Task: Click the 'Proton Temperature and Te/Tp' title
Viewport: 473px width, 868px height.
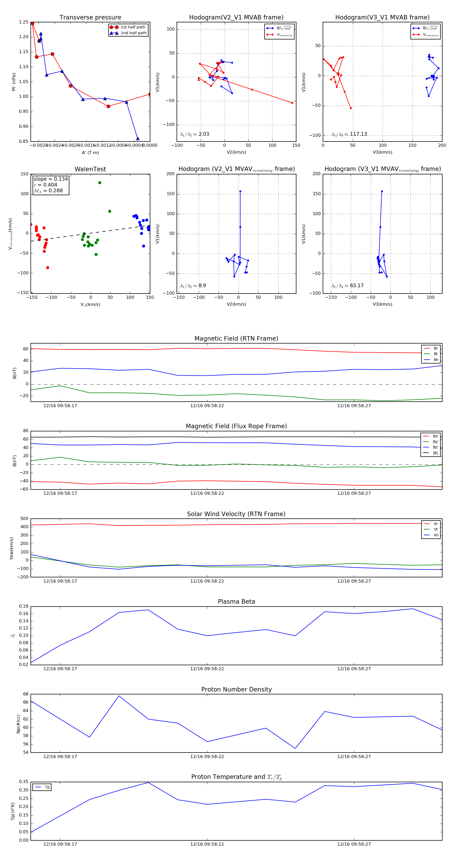Action: tap(236, 777)
